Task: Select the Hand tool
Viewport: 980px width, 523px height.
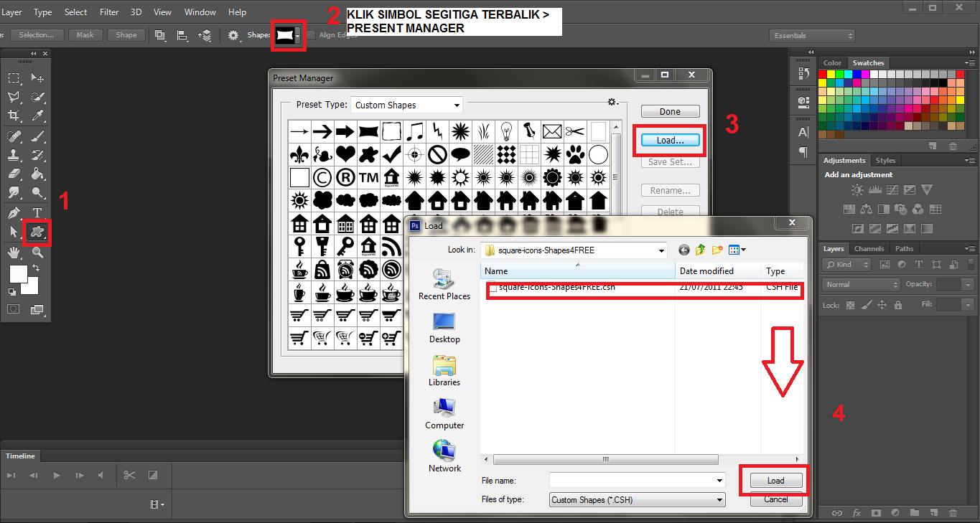Action: pos(14,252)
